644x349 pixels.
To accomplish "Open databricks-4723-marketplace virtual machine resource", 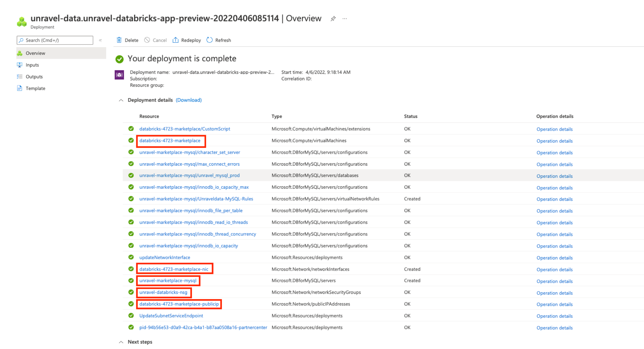I will pos(170,141).
